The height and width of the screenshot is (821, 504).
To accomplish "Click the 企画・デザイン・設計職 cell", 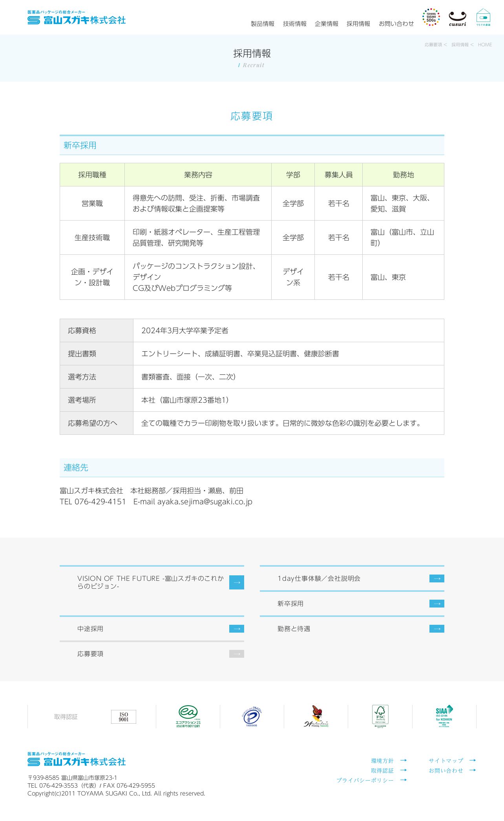I will 92,277.
